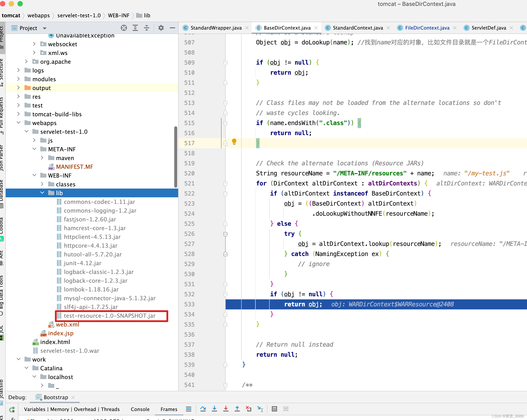This screenshot has height=420, width=527.
Task: Toggle the code fold marker on line 532
Action: tap(225, 295)
